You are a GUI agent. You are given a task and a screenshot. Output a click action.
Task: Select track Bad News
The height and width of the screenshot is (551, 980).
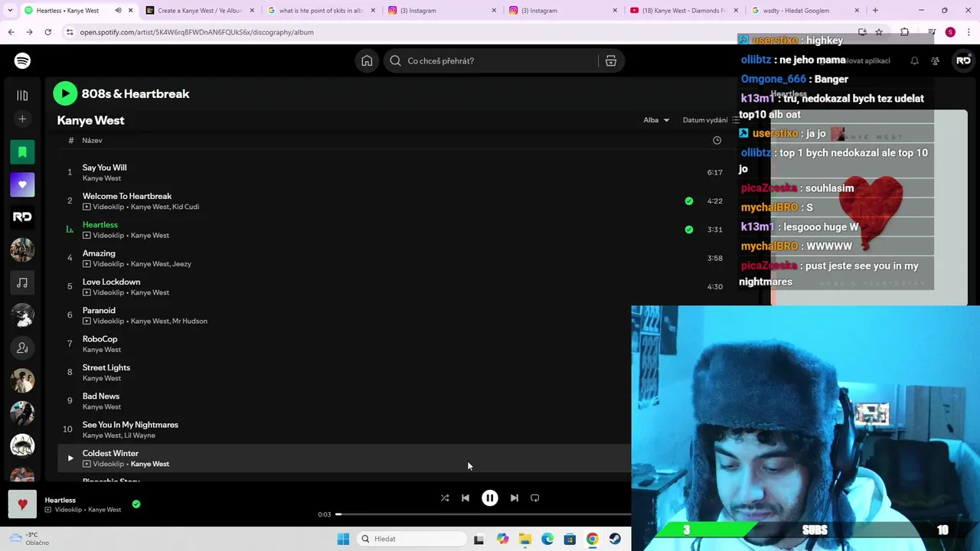coord(101,396)
